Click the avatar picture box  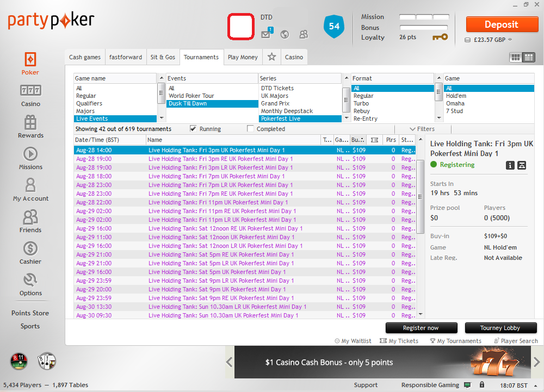click(x=241, y=26)
